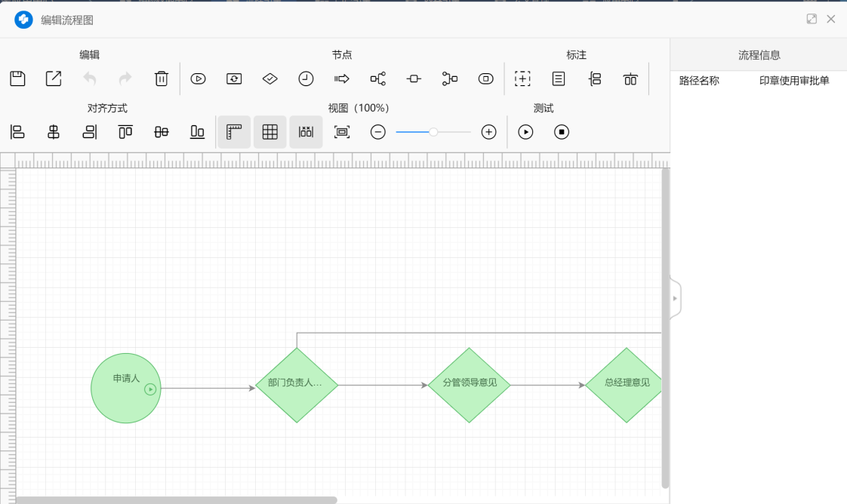Click the zoom slider handle
Image resolution: width=847 pixels, height=504 pixels.
(x=433, y=132)
